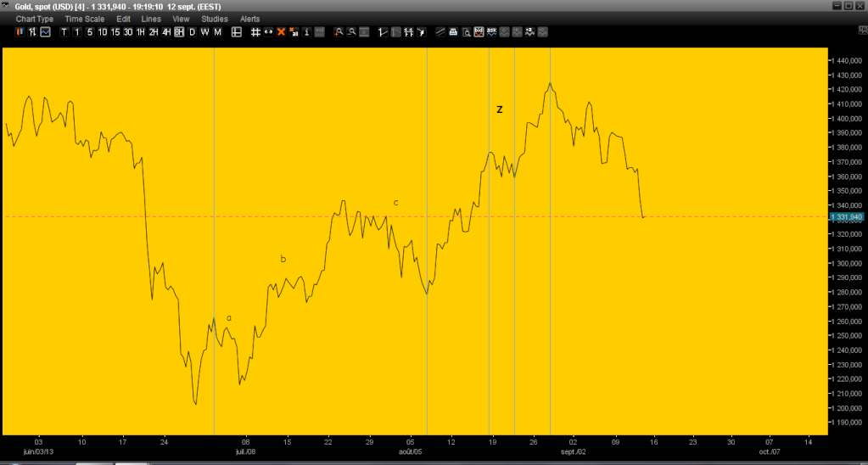
Task: Zoom out with the magnifier minus icon
Action: click(x=351, y=32)
